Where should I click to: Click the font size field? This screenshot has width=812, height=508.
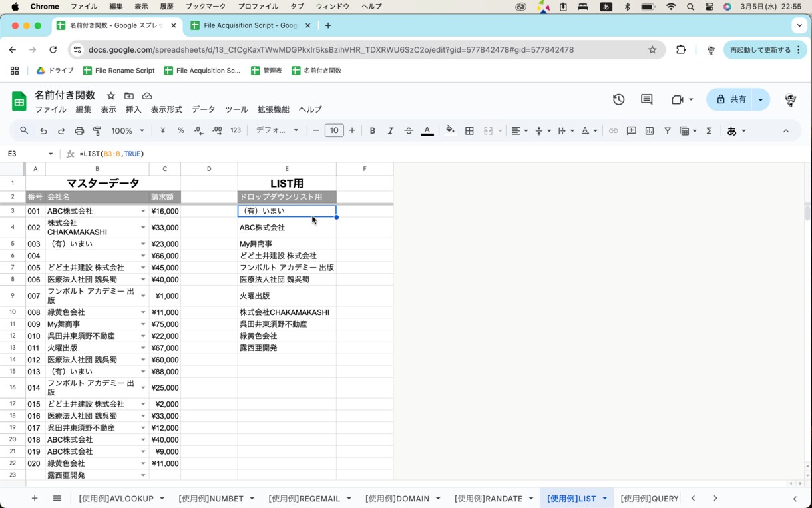(x=334, y=131)
